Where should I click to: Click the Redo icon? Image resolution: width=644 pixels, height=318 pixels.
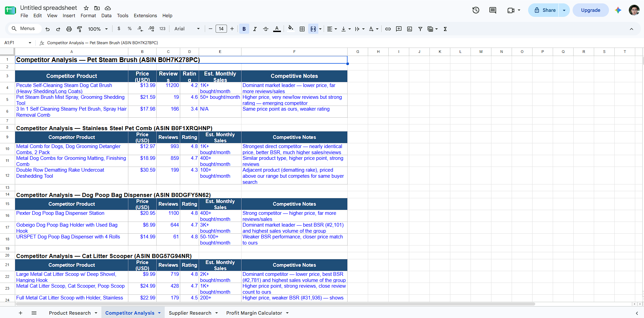pyautogui.click(x=58, y=29)
